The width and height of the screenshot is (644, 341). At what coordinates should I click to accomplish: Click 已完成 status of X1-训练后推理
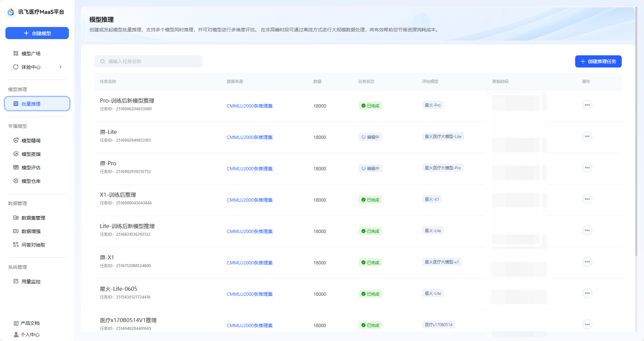pos(370,200)
